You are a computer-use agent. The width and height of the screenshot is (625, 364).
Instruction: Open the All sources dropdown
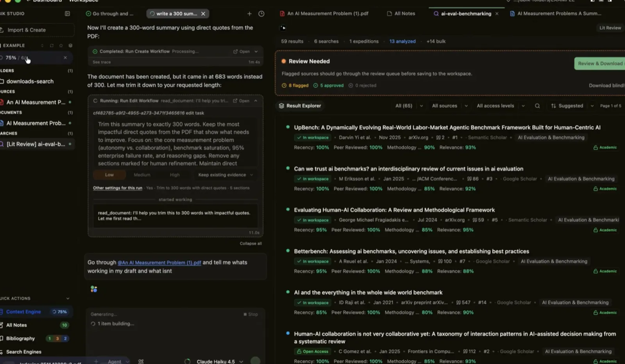coord(450,106)
